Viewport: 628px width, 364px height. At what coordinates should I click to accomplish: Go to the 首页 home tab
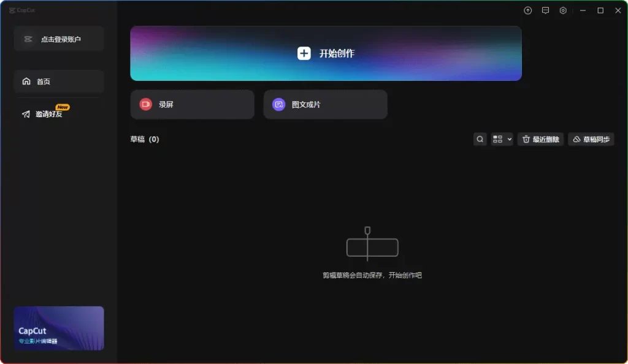coord(59,82)
